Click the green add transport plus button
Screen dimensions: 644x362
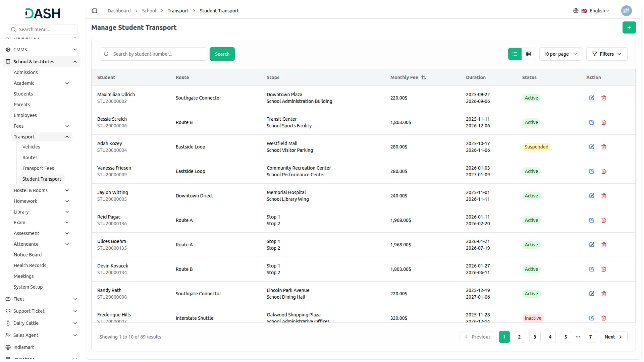point(629,27)
